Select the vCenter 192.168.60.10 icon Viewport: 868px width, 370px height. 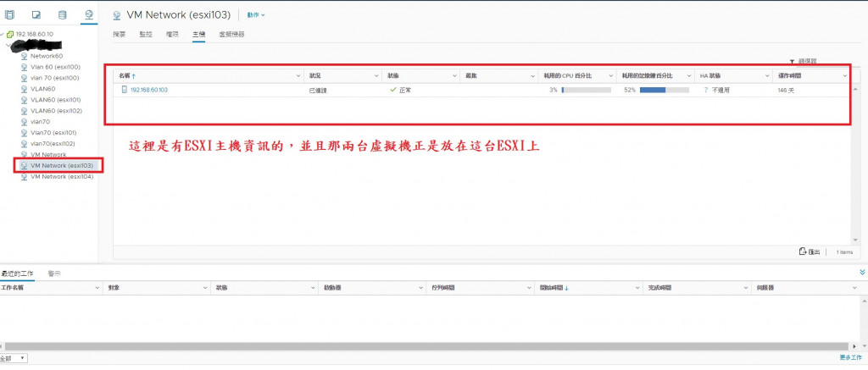(x=10, y=34)
